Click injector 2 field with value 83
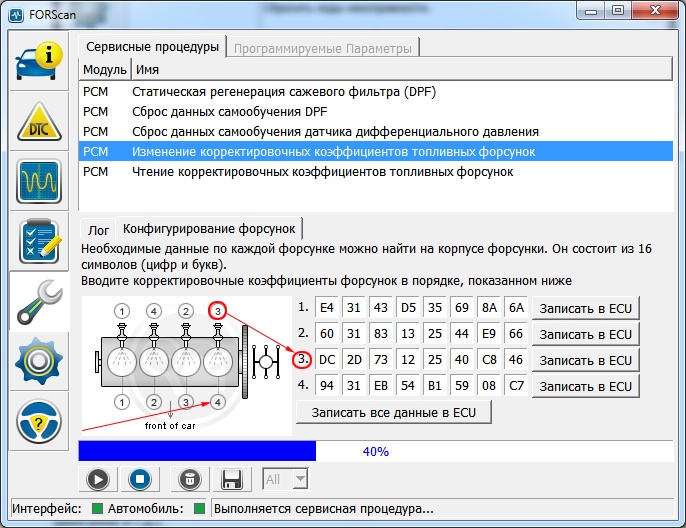This screenshot has height=528, width=686. [x=381, y=333]
